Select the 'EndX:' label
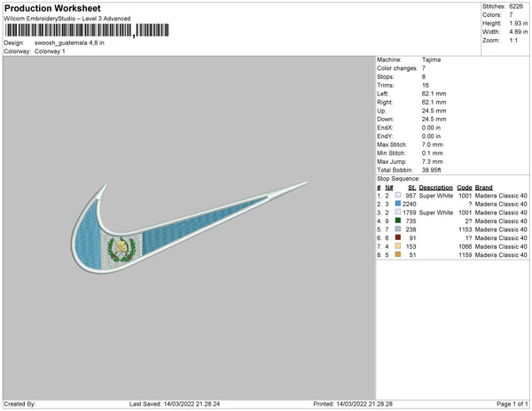Image resolution: width=532 pixels, height=411 pixels. (x=385, y=128)
